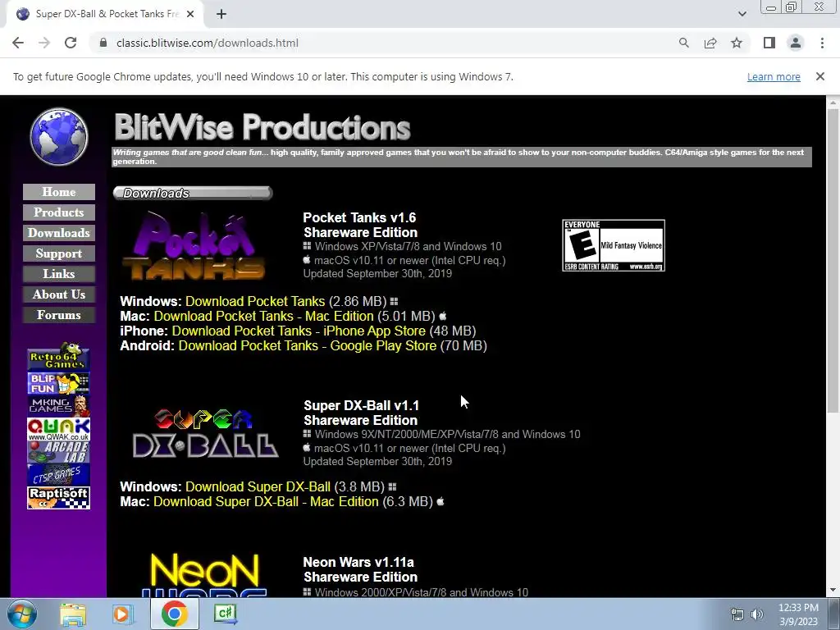
Task: Open the zoom magnifier icon in address bar
Action: (683, 43)
